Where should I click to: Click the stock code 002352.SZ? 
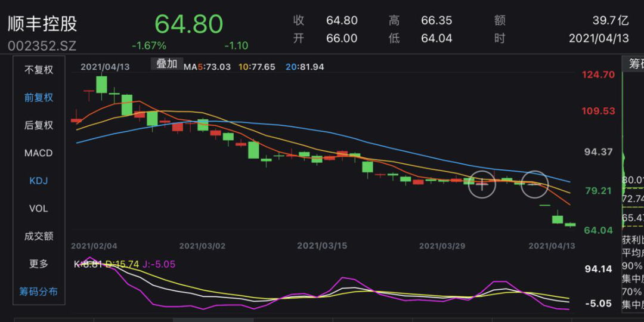point(42,46)
